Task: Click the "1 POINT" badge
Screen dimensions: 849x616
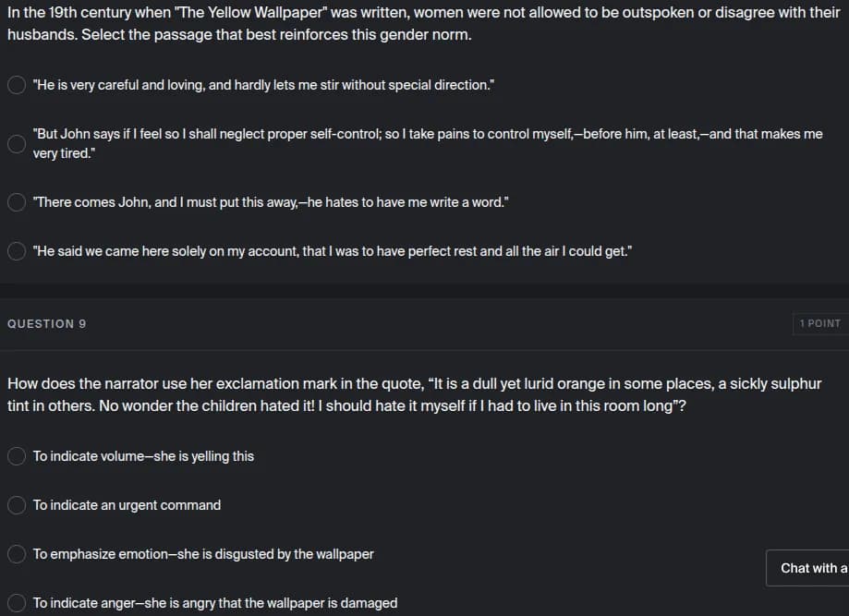Action: click(x=820, y=323)
